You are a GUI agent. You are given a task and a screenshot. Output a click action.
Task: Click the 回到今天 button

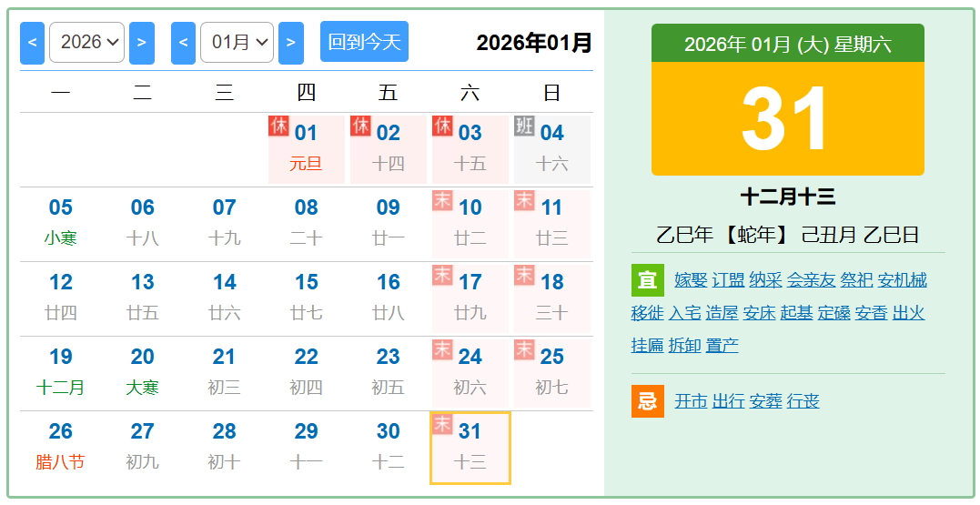click(364, 42)
